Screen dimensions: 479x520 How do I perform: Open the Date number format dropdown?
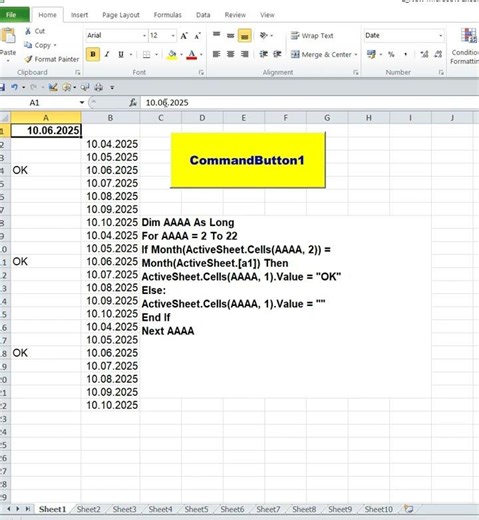pyautogui.click(x=441, y=36)
